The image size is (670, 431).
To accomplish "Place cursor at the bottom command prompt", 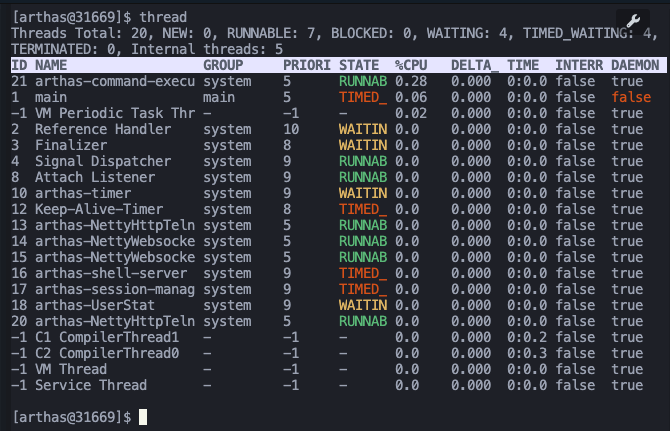I will (143, 417).
